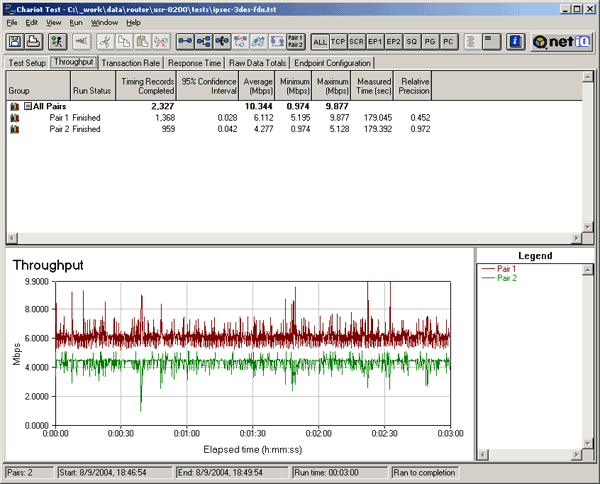
Task: Select the Pair 2 row in the table
Action: click(x=59, y=127)
